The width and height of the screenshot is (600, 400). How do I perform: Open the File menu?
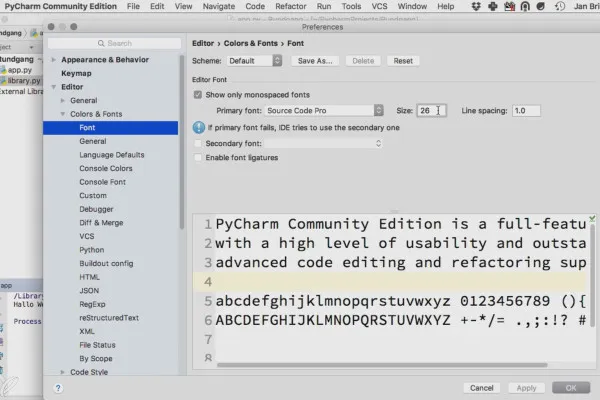[x=133, y=6]
